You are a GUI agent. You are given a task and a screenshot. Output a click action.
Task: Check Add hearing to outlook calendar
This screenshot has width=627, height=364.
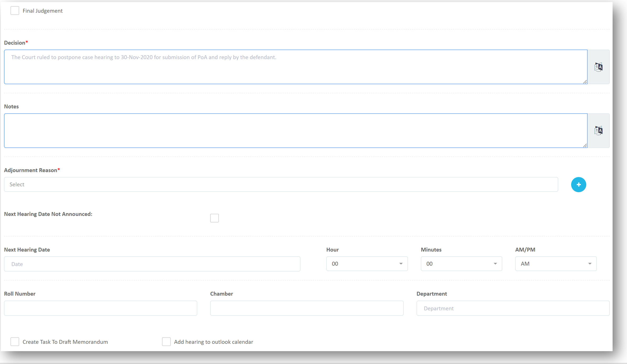pyautogui.click(x=166, y=342)
